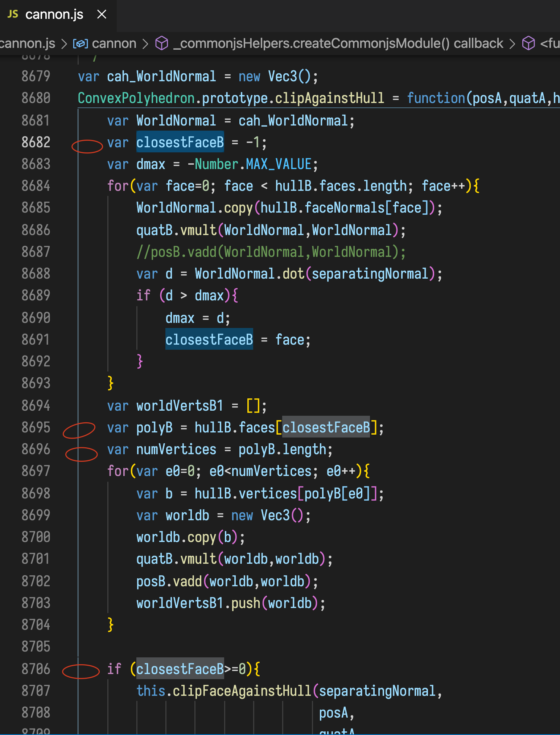
Task: Click line number 8681 in the gutter
Action: tap(36, 120)
